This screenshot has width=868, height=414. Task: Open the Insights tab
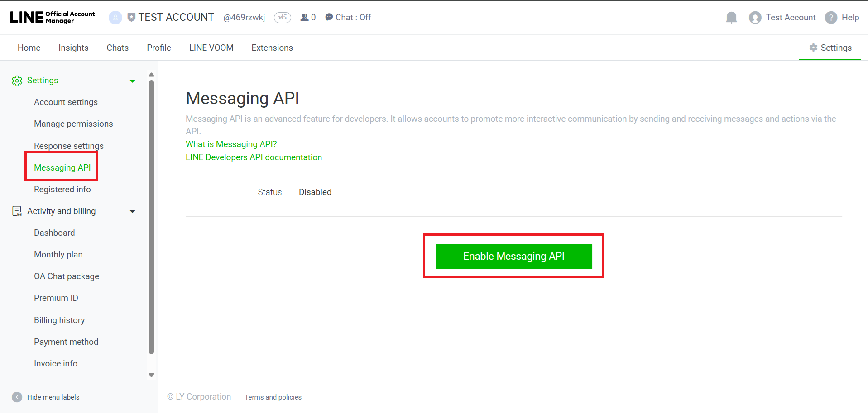pyautogui.click(x=73, y=48)
